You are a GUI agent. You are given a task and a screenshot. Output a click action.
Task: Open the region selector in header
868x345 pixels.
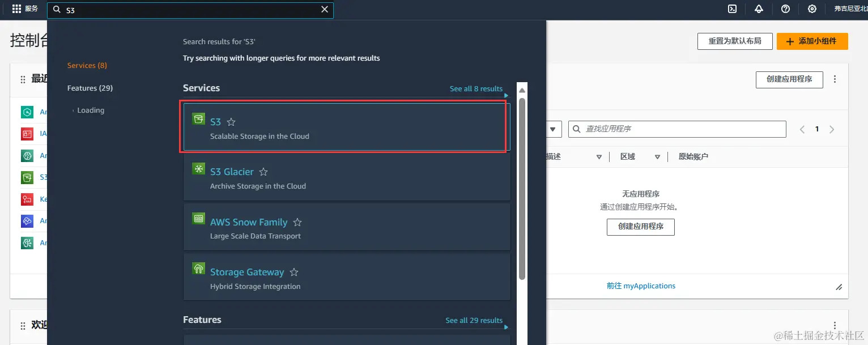coord(850,9)
